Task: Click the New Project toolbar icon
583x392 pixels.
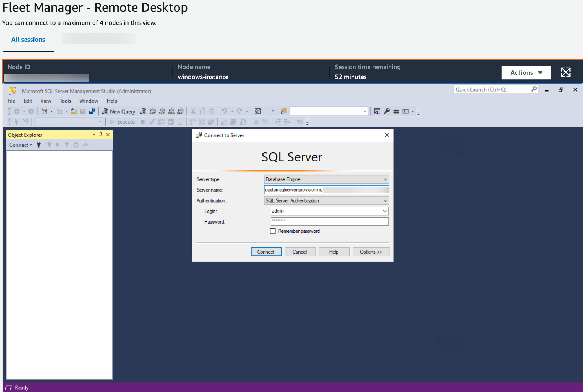Action: [44, 111]
